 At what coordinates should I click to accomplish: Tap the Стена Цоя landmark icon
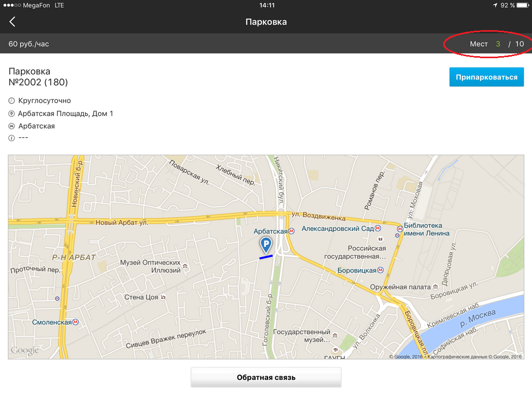tap(163, 297)
